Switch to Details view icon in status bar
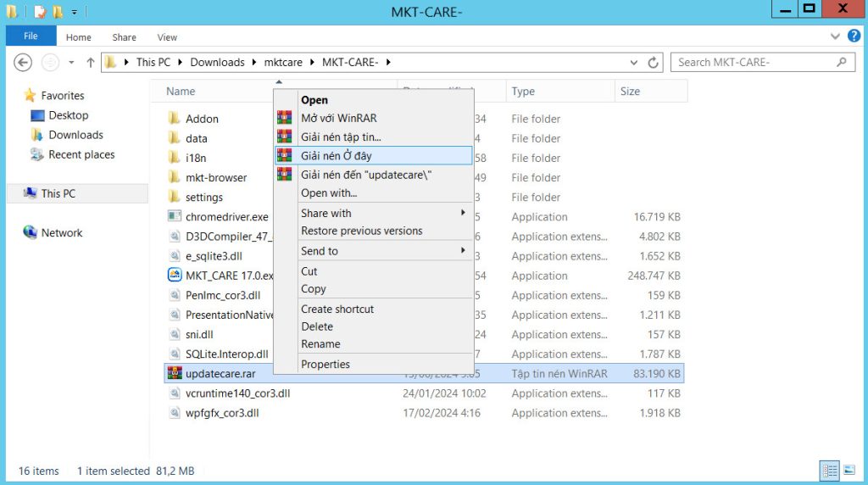Image resolution: width=868 pixels, height=485 pixels. (x=829, y=471)
